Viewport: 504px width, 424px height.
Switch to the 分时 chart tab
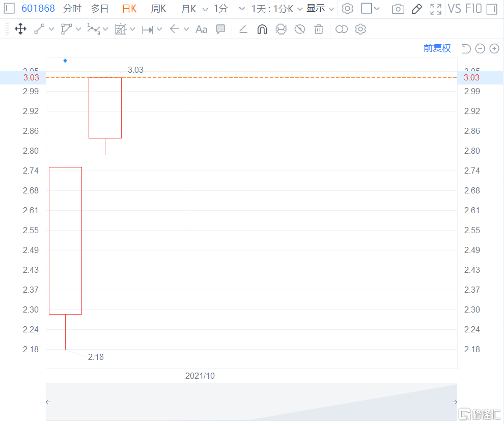(72, 8)
